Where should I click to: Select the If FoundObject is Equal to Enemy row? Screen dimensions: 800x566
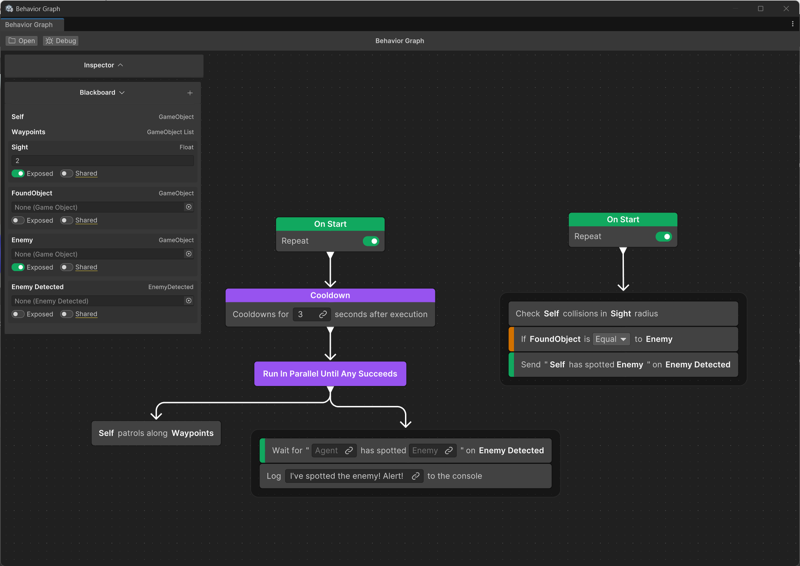click(x=623, y=339)
